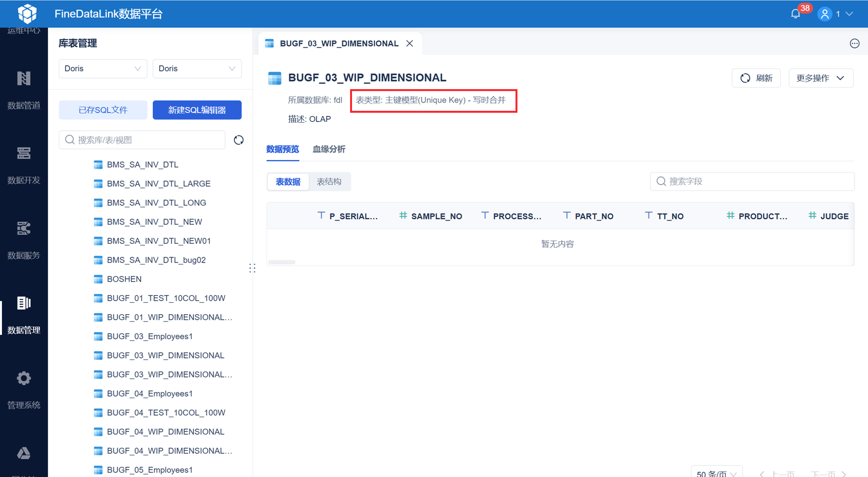This screenshot has height=477, width=868.
Task: Select table BMS_SA_INV_DTL_bug02
Action: click(x=156, y=260)
